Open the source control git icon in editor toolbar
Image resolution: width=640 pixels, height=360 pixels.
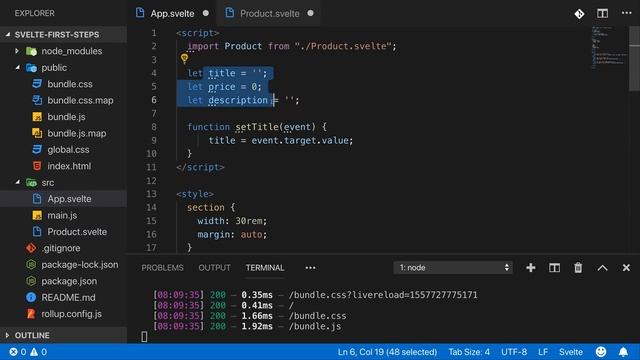pyautogui.click(x=579, y=13)
